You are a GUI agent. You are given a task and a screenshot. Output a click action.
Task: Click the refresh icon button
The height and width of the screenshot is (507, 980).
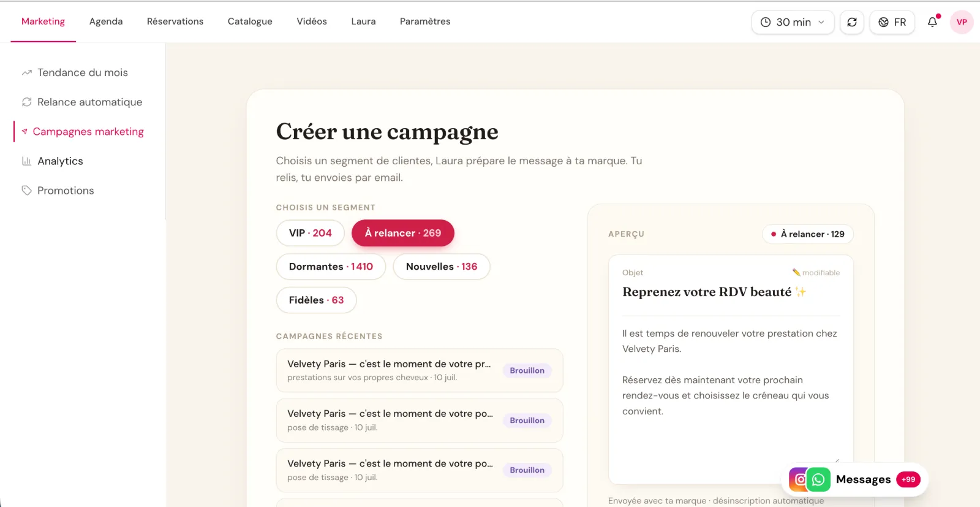(851, 22)
